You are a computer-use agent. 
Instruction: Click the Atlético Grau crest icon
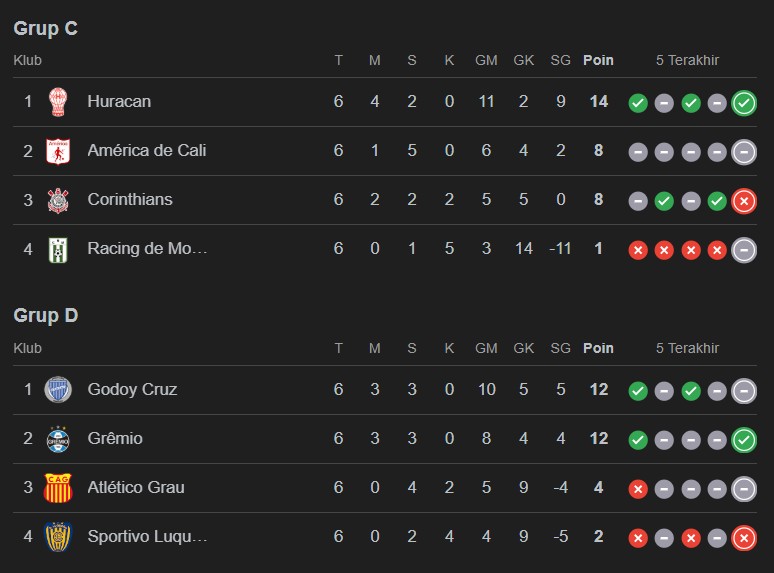click(x=58, y=487)
